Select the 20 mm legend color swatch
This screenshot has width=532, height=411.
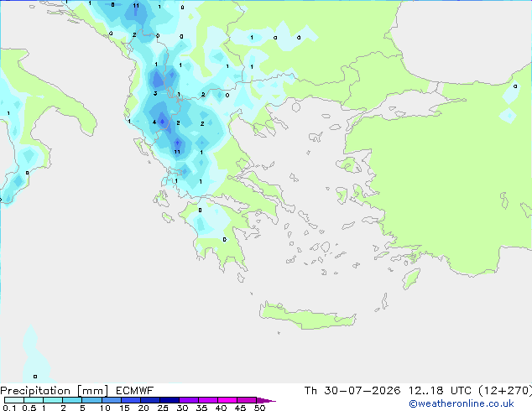coord(149,400)
